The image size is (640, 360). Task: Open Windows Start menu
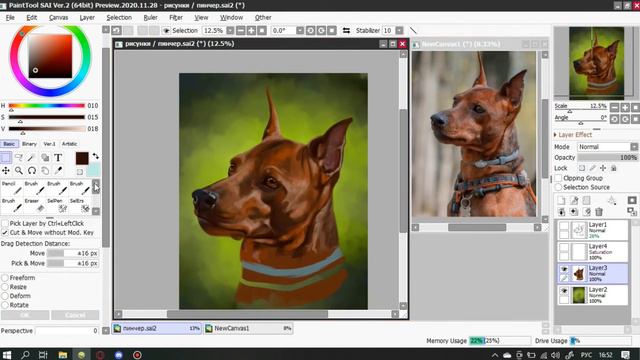click(7, 355)
